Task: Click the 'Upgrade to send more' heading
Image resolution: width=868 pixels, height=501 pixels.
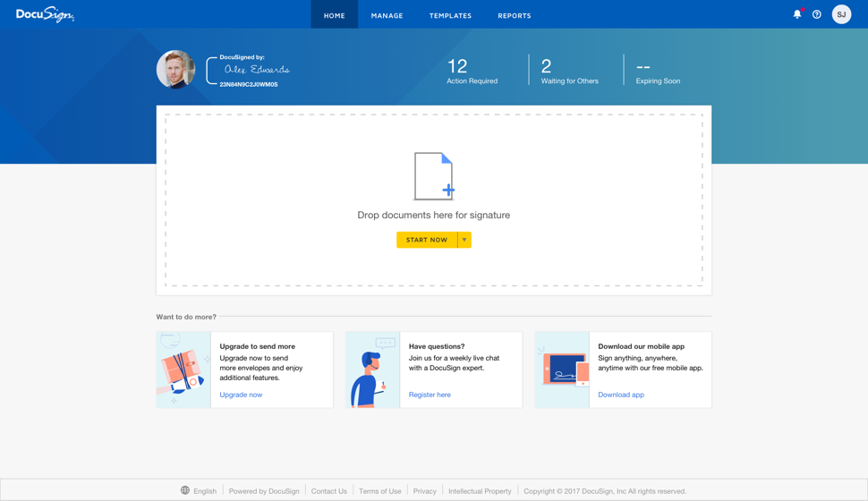Action: (258, 346)
